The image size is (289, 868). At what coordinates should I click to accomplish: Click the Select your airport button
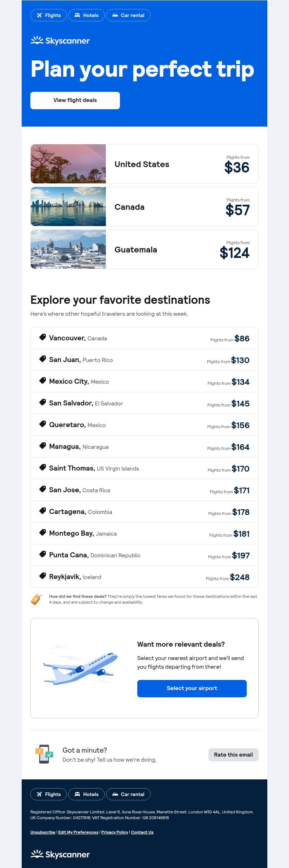pos(192,688)
